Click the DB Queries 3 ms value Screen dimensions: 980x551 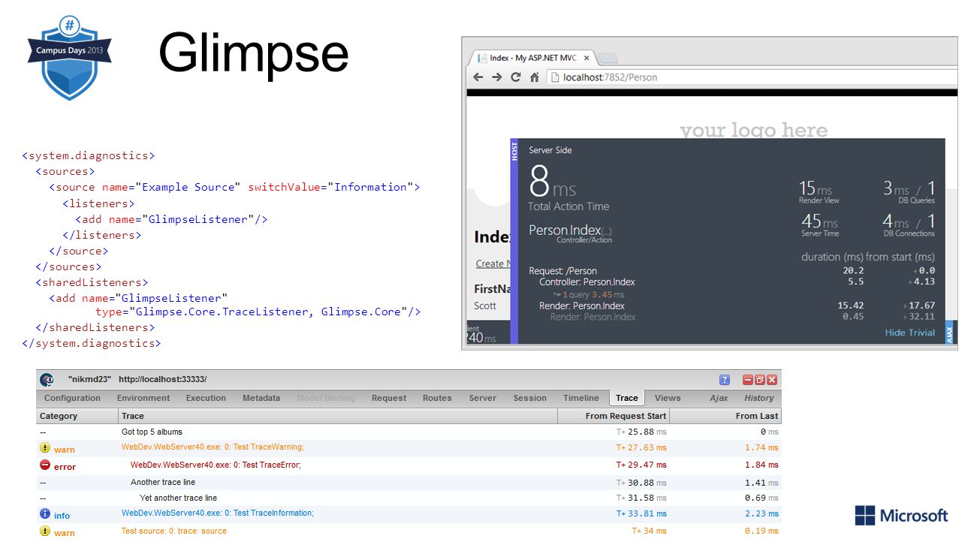895,188
